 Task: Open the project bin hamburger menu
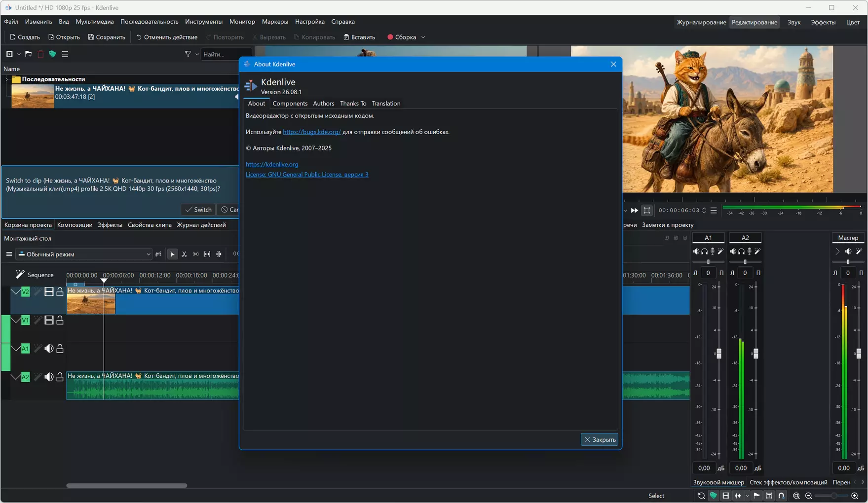click(x=65, y=54)
